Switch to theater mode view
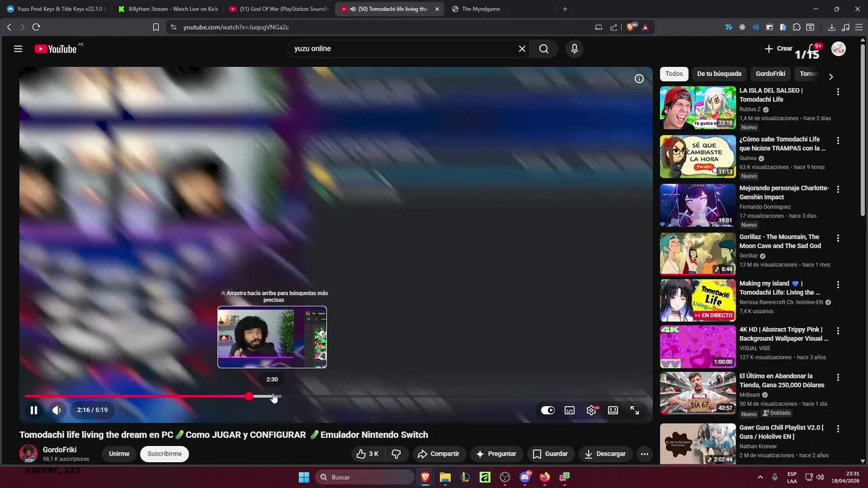The height and width of the screenshot is (488, 868). 613,410
